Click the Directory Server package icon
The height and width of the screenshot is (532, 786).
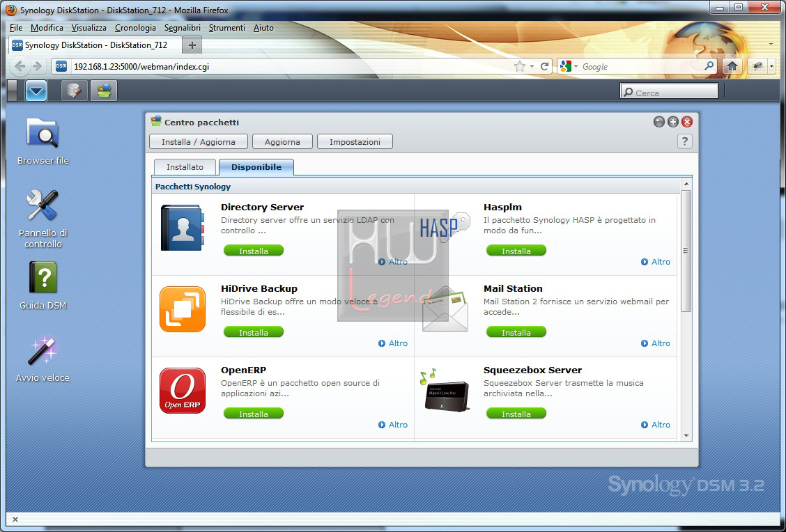[183, 228]
